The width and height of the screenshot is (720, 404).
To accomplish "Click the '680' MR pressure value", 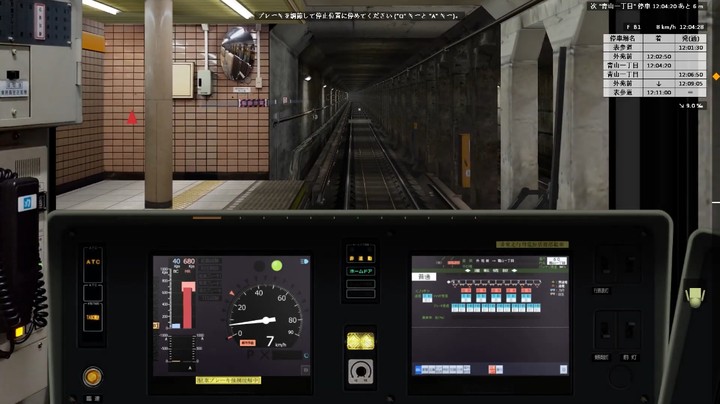I will tap(189, 261).
